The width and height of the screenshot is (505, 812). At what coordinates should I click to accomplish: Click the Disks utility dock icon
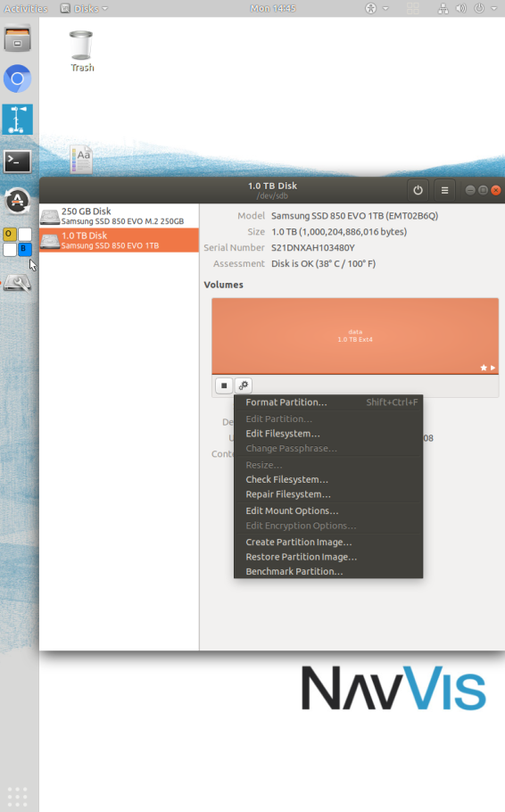pos(17,283)
